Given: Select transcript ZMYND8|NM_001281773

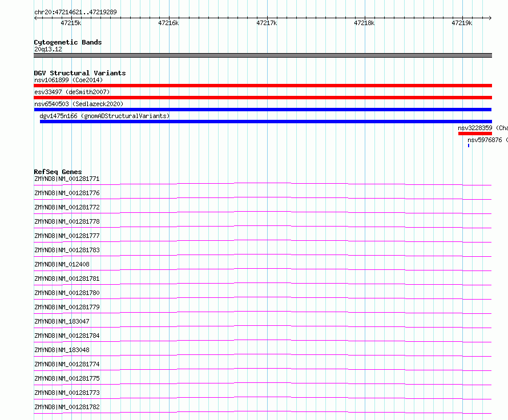Looking at the screenshot, I should pos(67,393).
